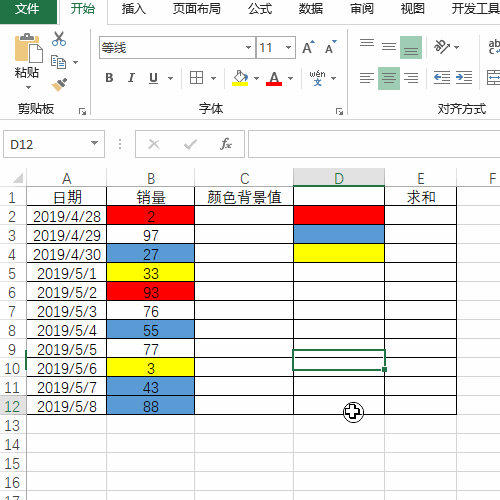Toggle underline formatting
This screenshot has width=500, height=500.
(153, 78)
